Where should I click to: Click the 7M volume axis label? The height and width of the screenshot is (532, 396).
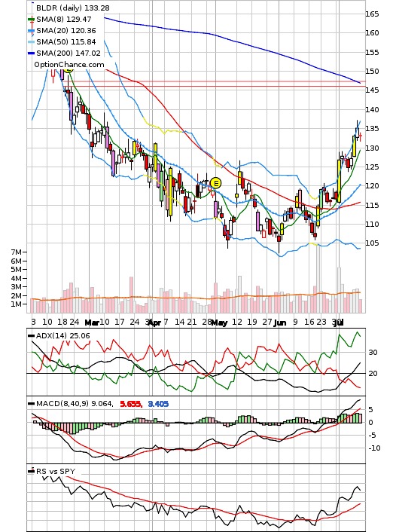(17, 252)
